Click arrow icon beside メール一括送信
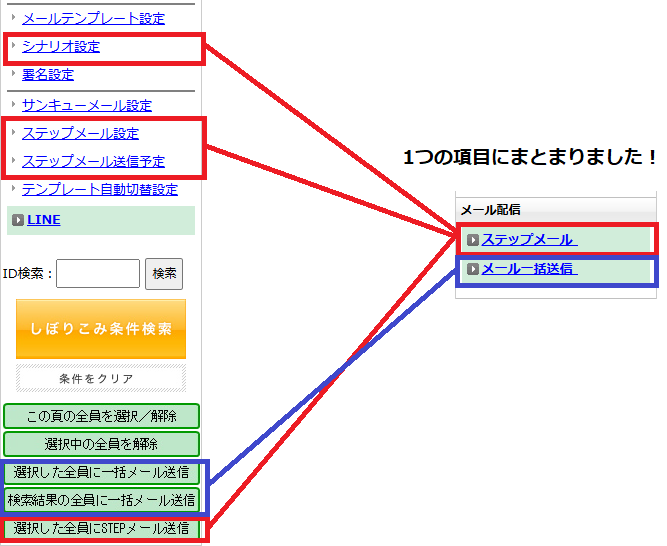Screen dimensions: 667x546 [x=473, y=269]
